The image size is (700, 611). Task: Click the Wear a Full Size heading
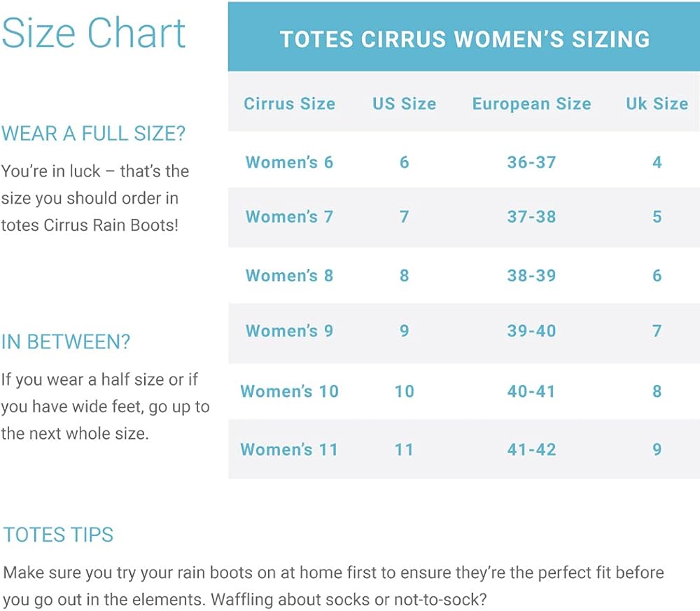[93, 134]
